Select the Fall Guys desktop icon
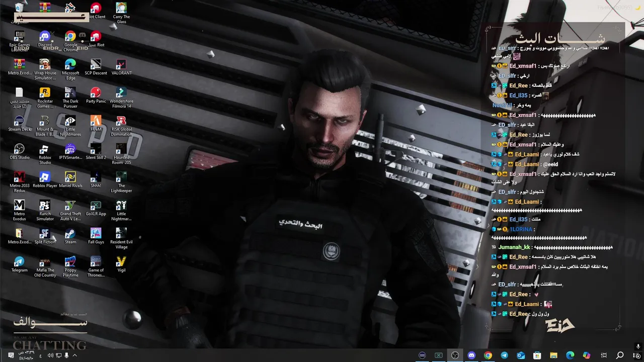The image size is (644, 362). pos(96,236)
